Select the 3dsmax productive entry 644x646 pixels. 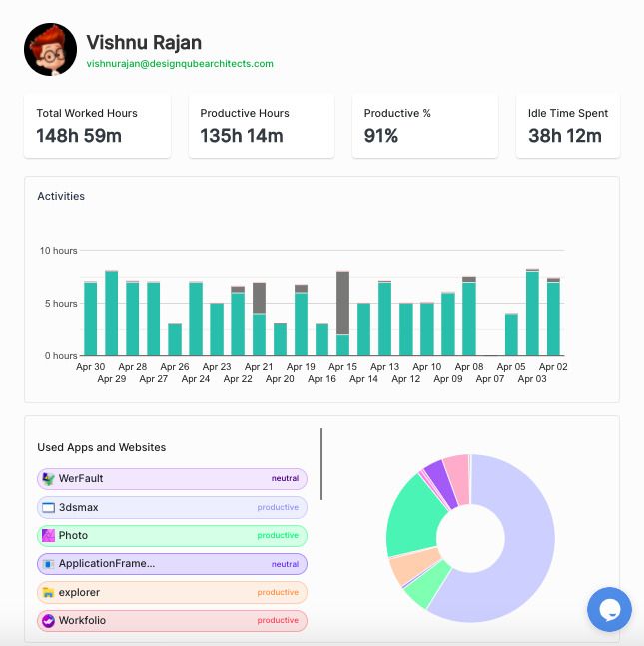coord(172,507)
